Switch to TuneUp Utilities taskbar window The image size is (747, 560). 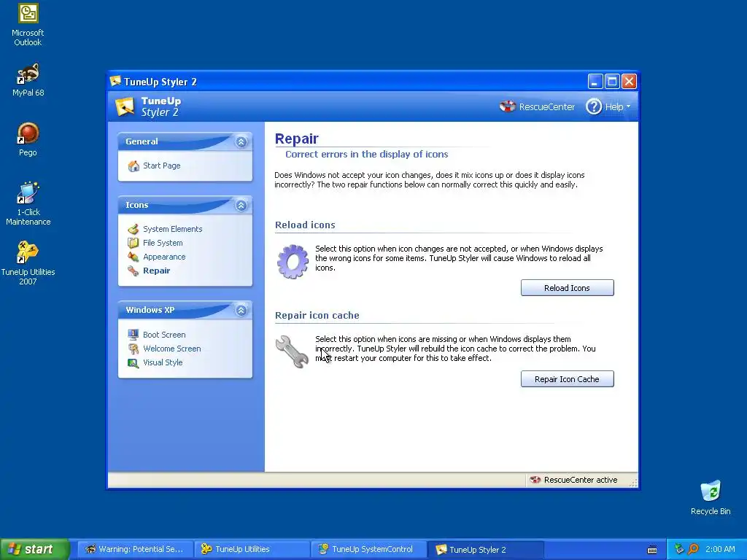click(x=252, y=549)
